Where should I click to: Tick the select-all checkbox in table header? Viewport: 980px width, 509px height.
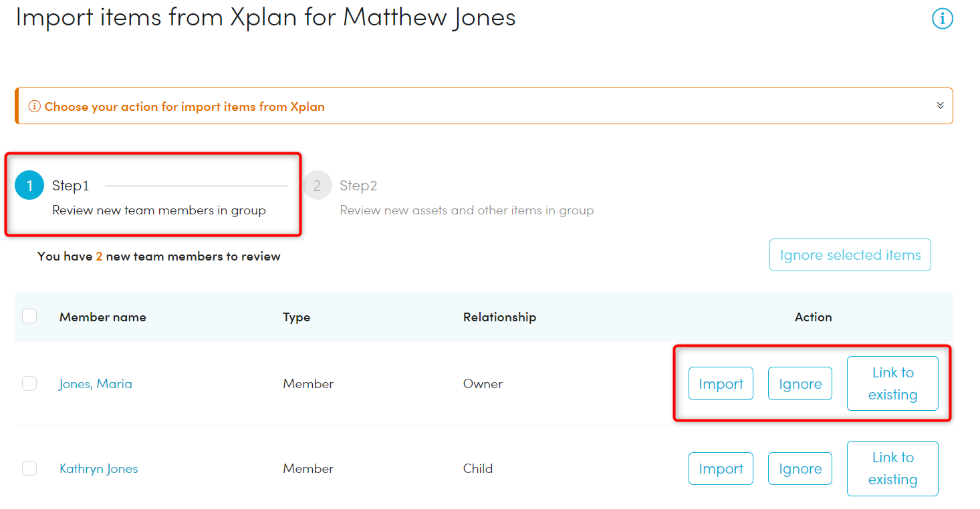click(29, 316)
